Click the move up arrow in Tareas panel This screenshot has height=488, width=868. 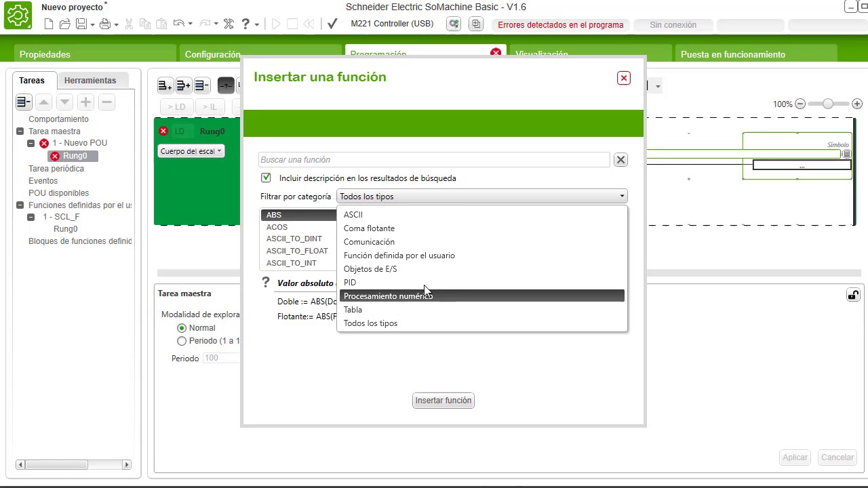43,102
